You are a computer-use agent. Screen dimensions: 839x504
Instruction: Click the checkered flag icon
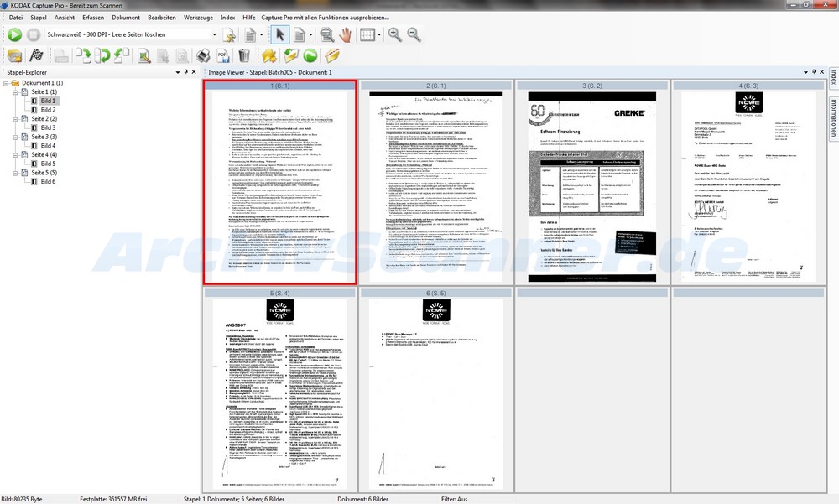(36, 56)
